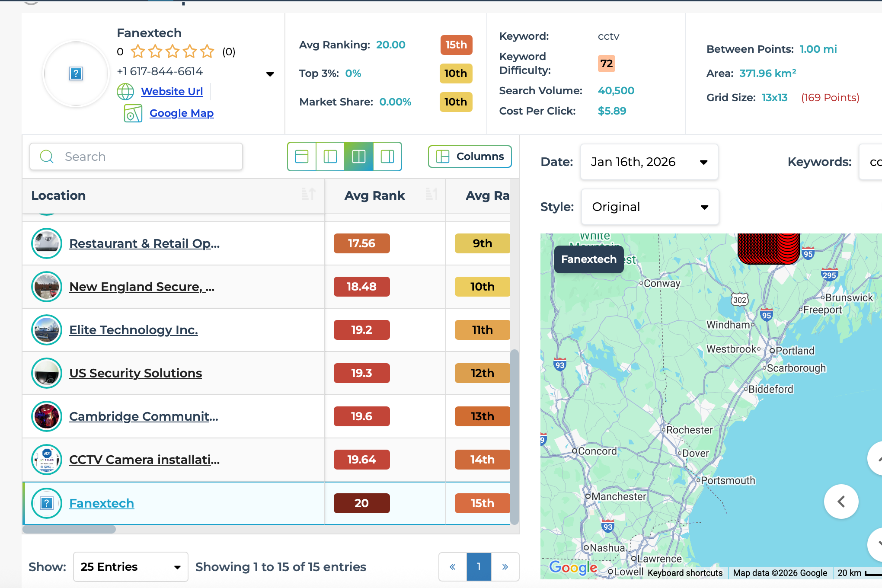Open the 25 Entries show dropdown
882x588 pixels.
pyautogui.click(x=130, y=567)
